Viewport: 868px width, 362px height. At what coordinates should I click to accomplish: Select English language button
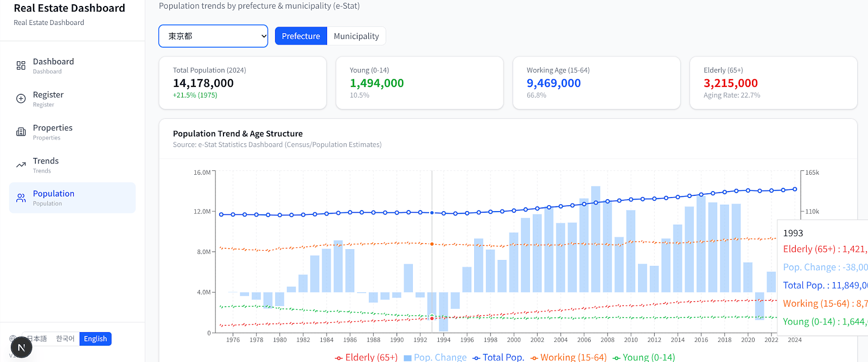click(x=95, y=339)
